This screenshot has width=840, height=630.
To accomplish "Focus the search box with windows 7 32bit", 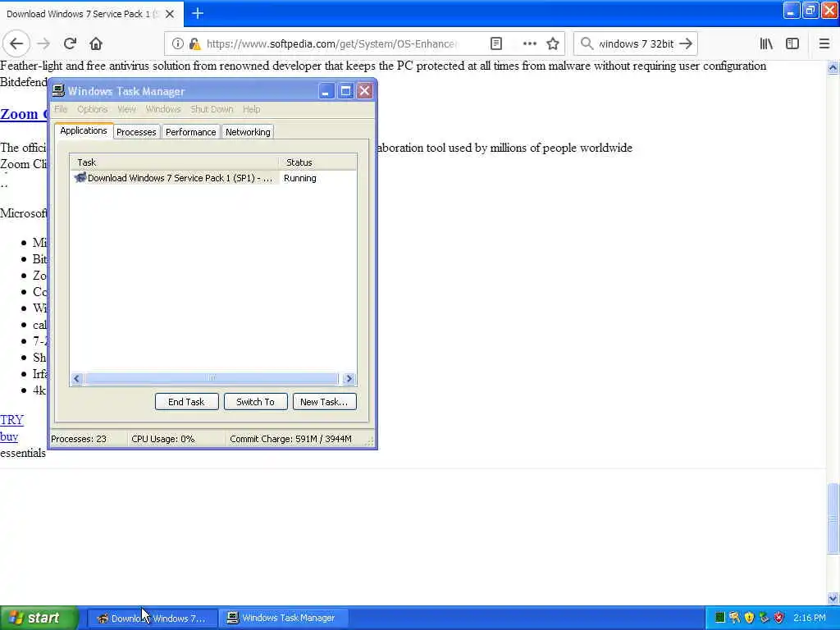I will tap(636, 44).
